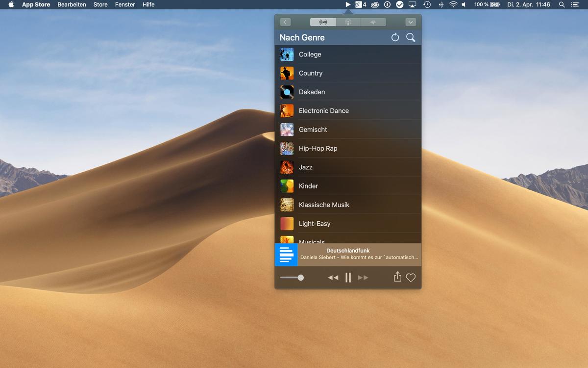Open the Notification Center list icon
588x368 pixels.
(575, 4)
